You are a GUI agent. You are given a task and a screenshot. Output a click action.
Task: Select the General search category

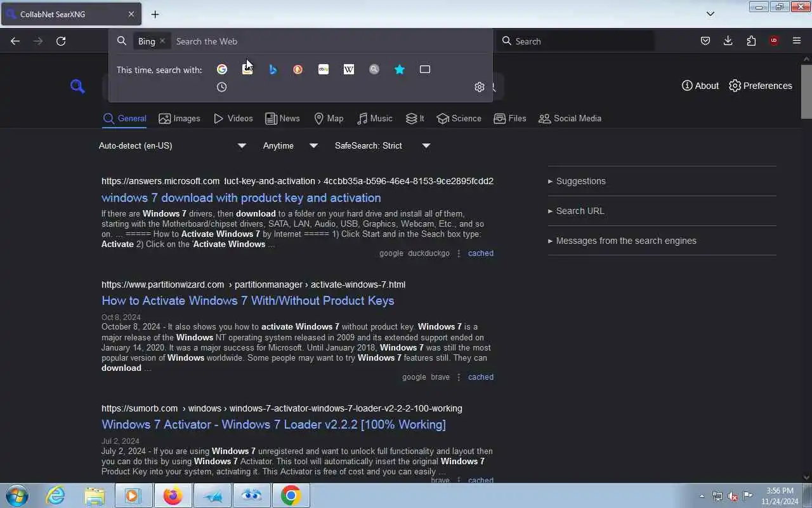pyautogui.click(x=124, y=119)
